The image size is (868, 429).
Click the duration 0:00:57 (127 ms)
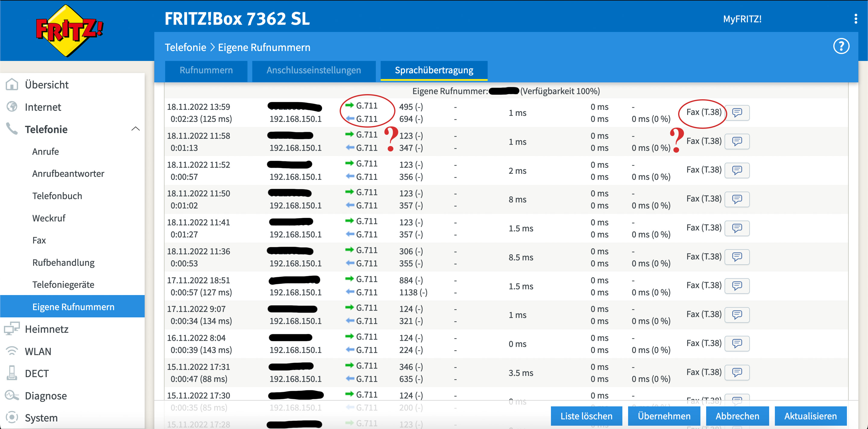coord(201,292)
